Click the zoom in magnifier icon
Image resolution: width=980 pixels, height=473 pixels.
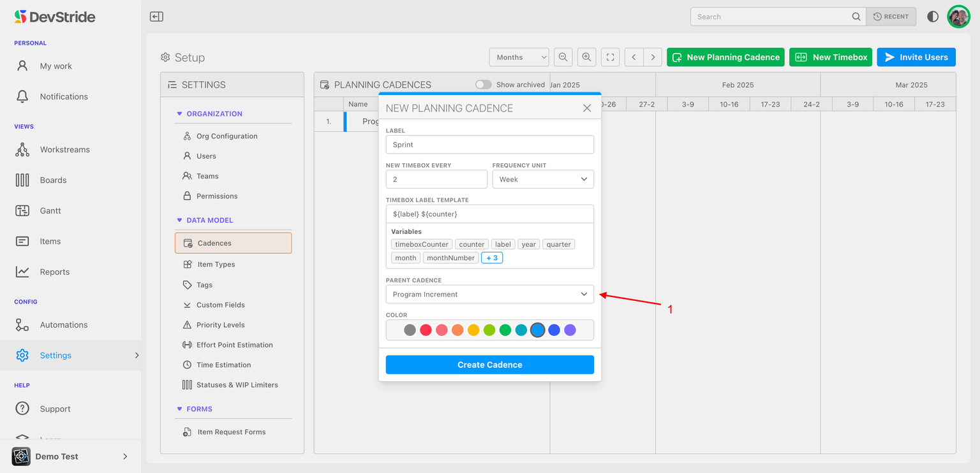(x=587, y=57)
